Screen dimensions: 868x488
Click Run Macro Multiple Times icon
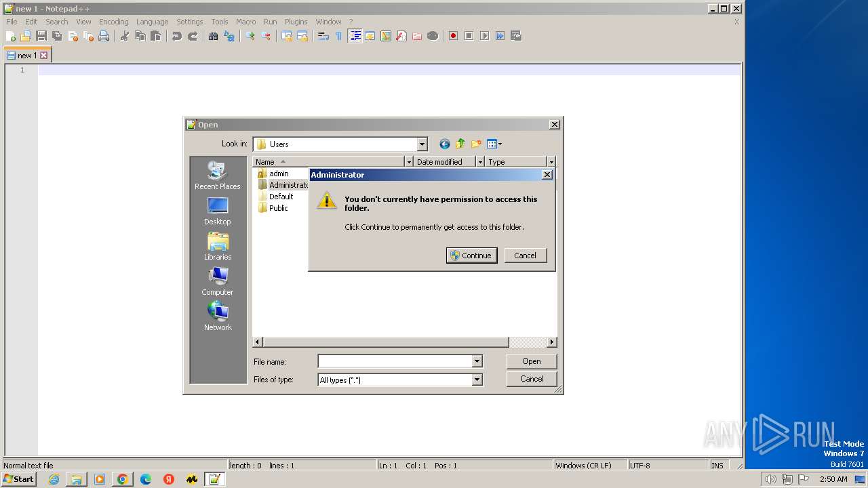[x=500, y=36]
